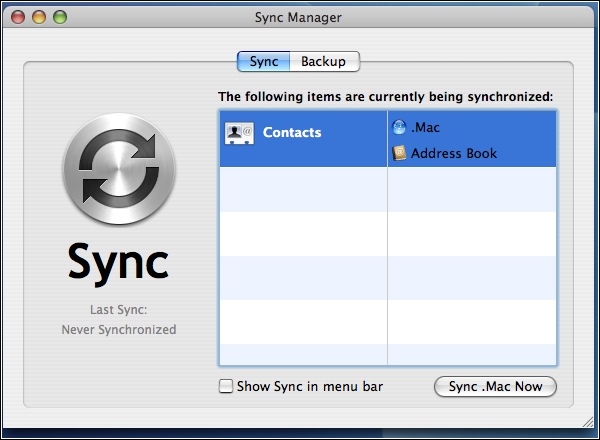Image resolution: width=600 pixels, height=440 pixels.
Task: Click the Never Synchronized status text
Action: point(119,329)
